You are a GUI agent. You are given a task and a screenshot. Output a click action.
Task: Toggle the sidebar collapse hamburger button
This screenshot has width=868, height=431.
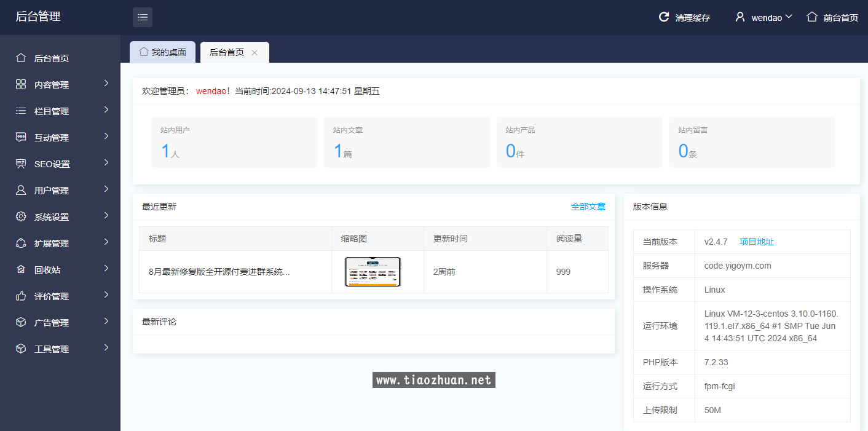[143, 17]
